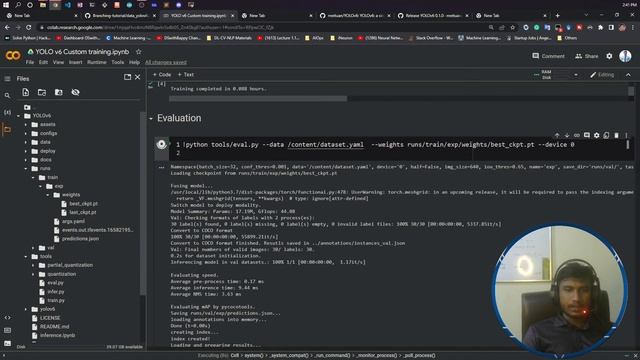
Task: Open cell editor settings gear
Action: [x=597, y=135]
